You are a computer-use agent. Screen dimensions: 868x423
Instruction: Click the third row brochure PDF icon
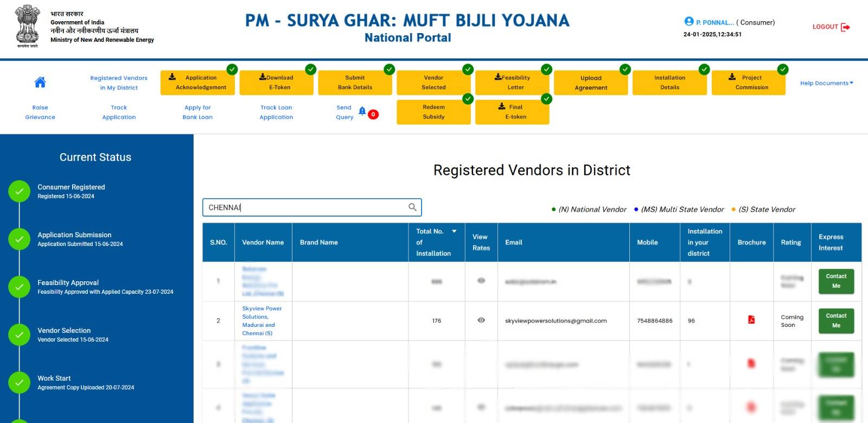click(x=751, y=363)
